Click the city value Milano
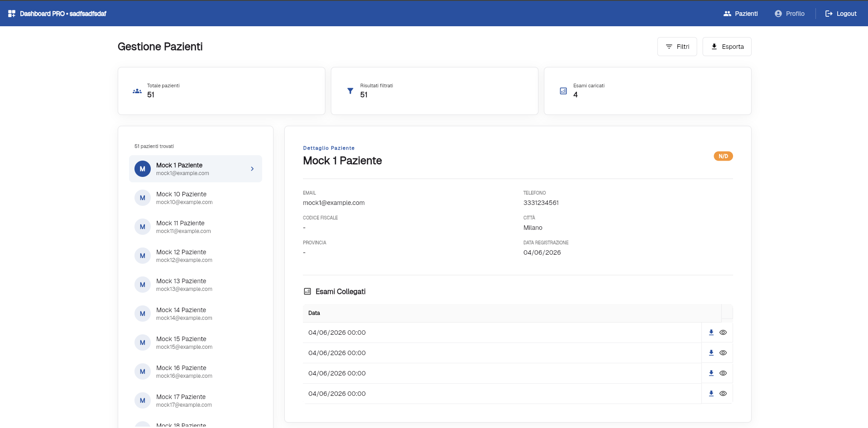 [x=533, y=228]
